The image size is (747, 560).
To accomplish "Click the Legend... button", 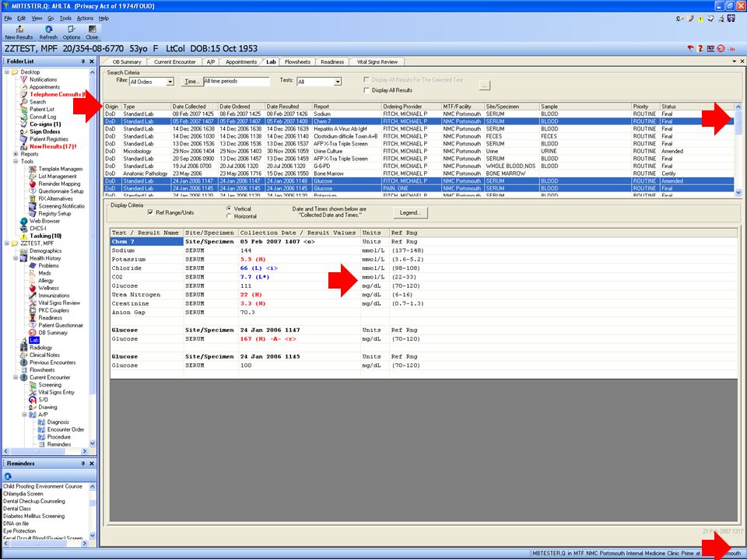I will 410,213.
